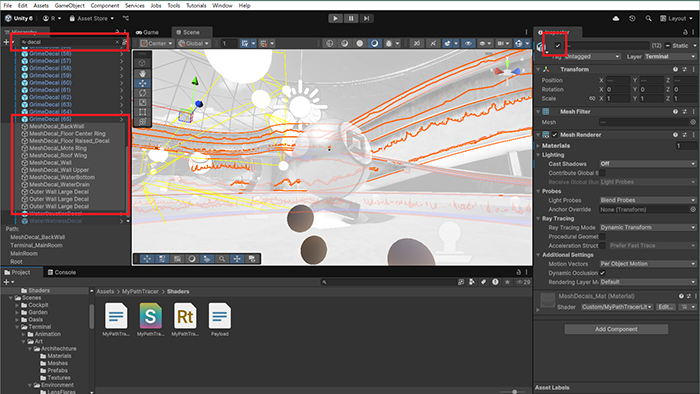The width and height of the screenshot is (700, 394).
Task: Expand the Materials foldout
Action: click(x=538, y=146)
